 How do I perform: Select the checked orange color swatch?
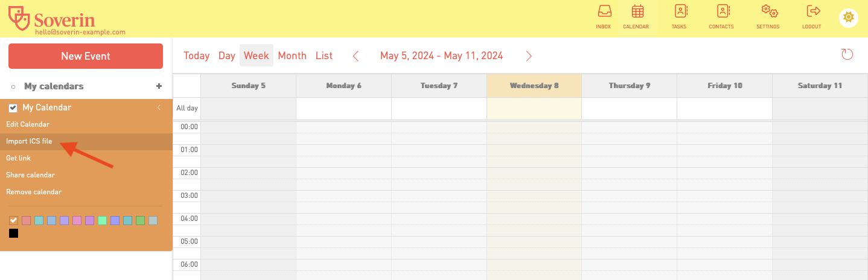pos(13,220)
